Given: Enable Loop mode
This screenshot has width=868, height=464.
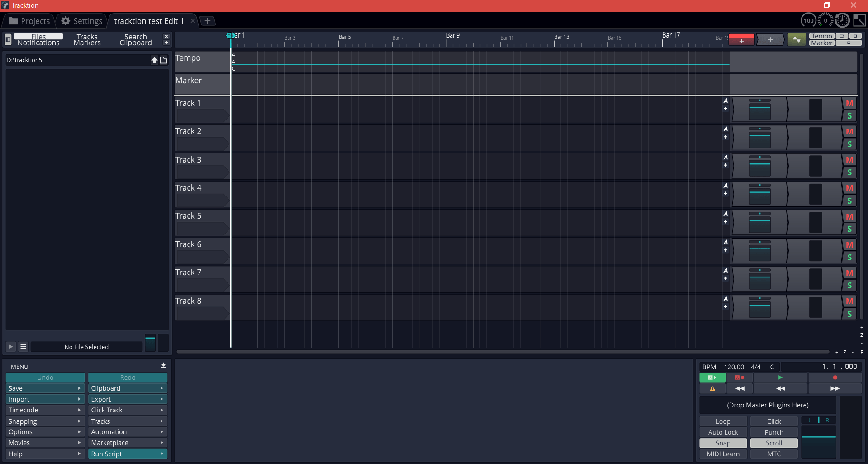Looking at the screenshot, I should coord(723,421).
